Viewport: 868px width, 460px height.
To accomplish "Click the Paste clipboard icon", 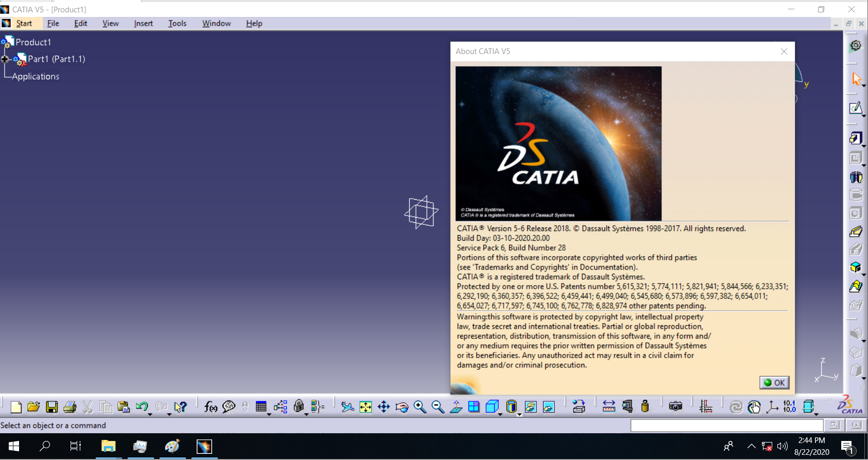I will (124, 407).
